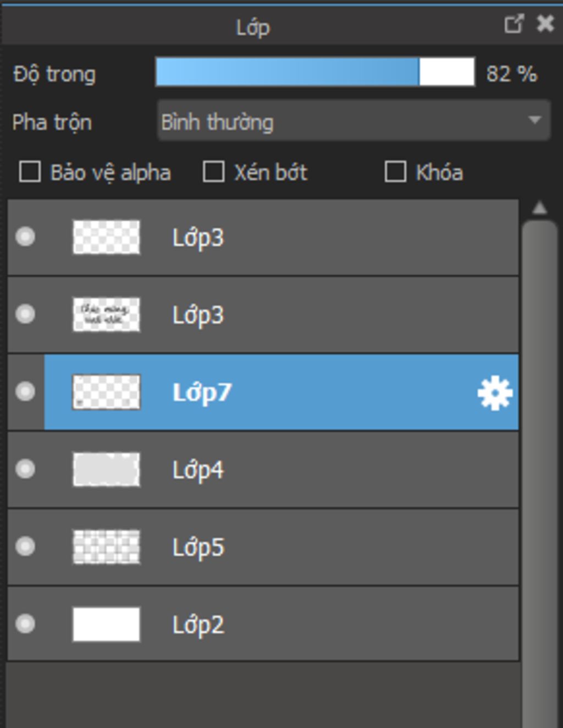Hide the Lớp7 layer visibility dot
This screenshot has width=563, height=728.
coord(25,392)
